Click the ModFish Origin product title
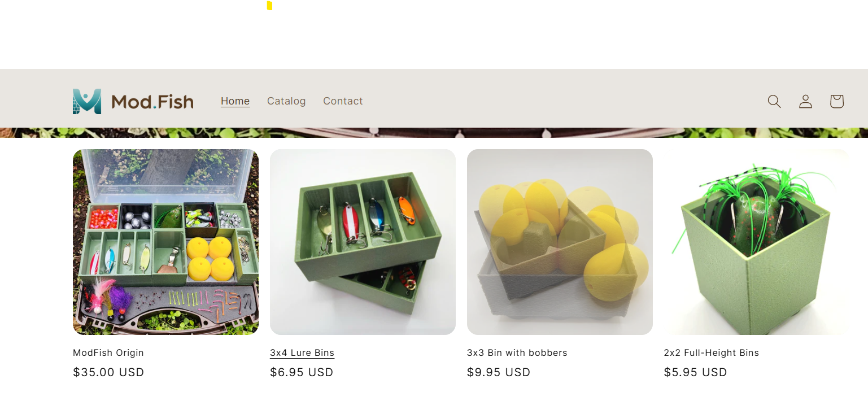The width and height of the screenshot is (868, 405). 108,352
